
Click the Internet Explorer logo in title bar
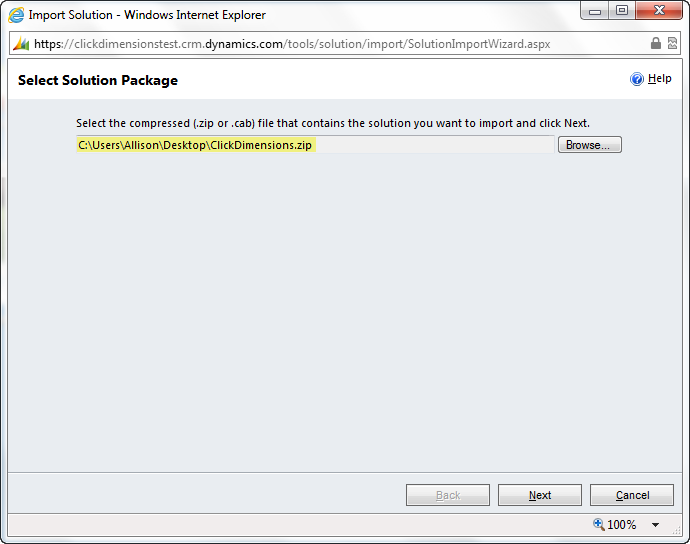coord(16,15)
